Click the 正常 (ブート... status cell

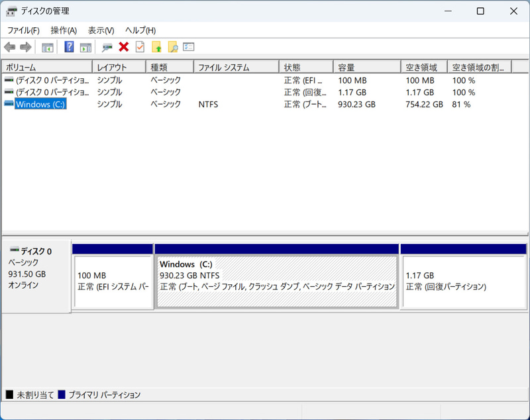tap(305, 105)
